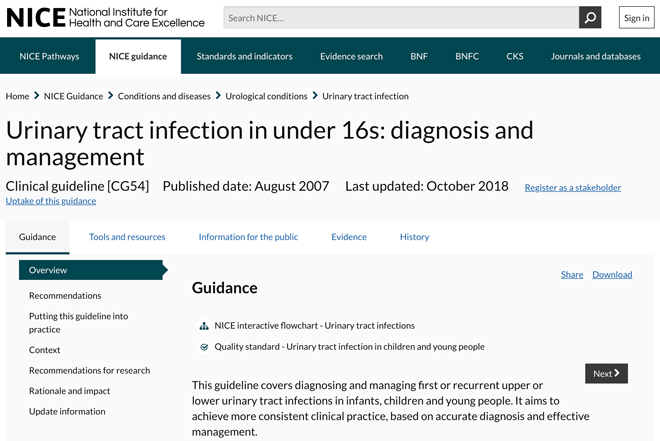Image resolution: width=660 pixels, height=441 pixels.
Task: Open the History tab
Action: [x=415, y=237]
